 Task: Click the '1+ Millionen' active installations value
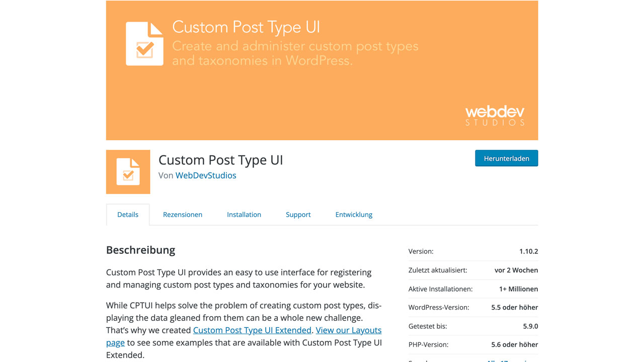point(519,289)
